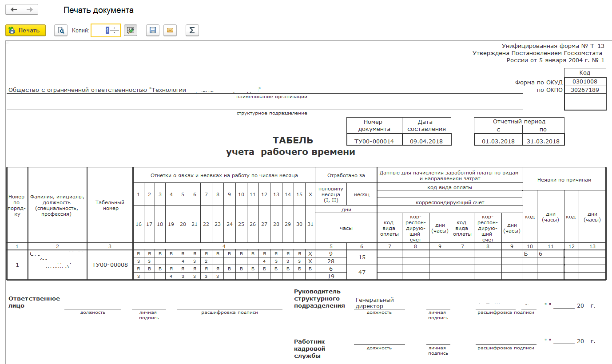Select document number cell ТУ00-000014
Image resolution: width=612 pixels, height=364 pixels.
click(x=374, y=141)
